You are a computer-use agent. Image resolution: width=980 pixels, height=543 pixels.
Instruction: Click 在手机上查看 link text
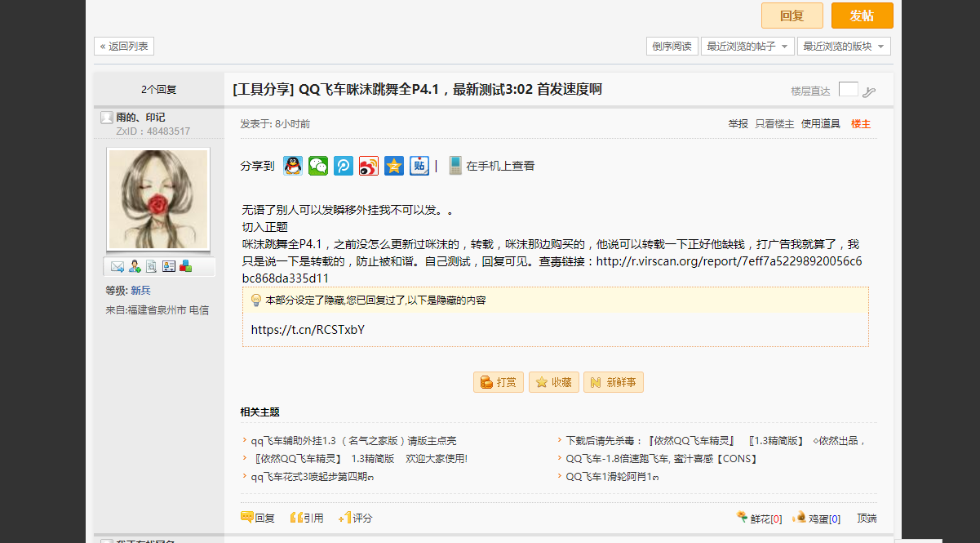(500, 166)
